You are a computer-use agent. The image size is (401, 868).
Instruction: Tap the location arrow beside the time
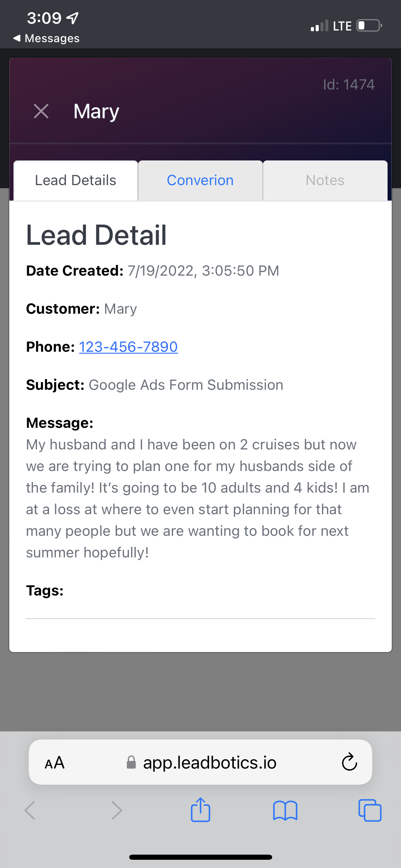(x=72, y=18)
